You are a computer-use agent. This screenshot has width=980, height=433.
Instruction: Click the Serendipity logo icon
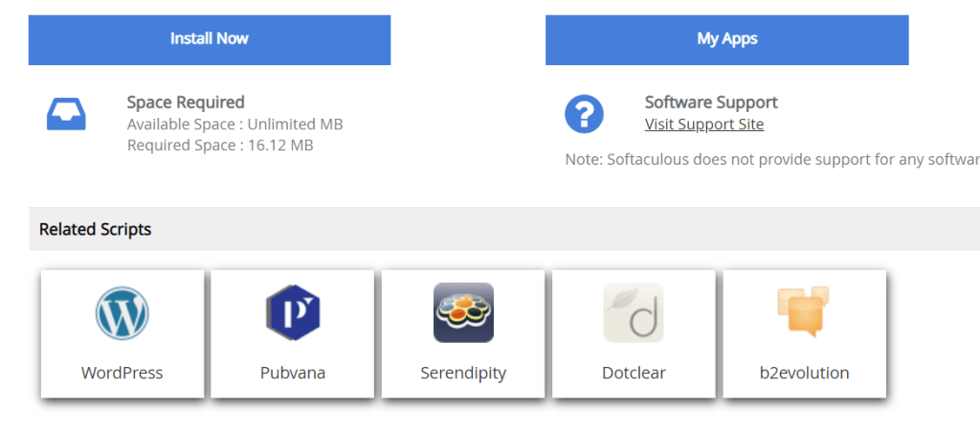tap(463, 313)
